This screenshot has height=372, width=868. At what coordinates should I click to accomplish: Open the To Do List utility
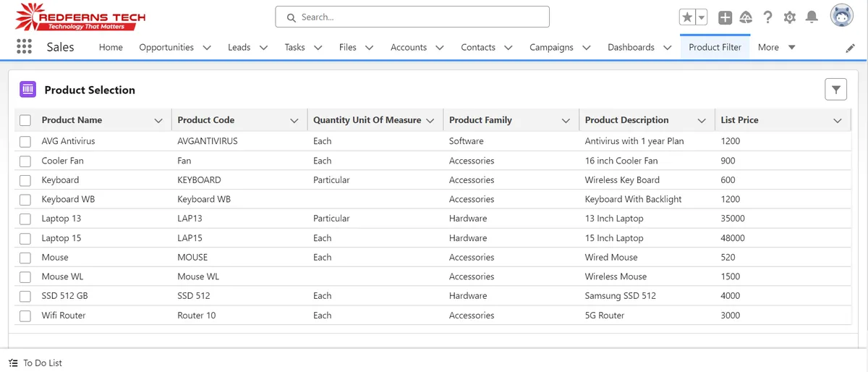click(35, 363)
